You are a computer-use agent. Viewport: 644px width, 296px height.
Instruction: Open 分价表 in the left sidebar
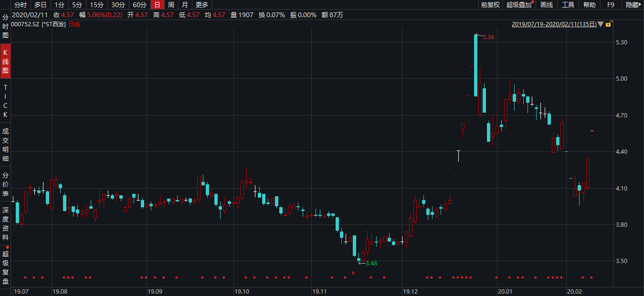[6, 184]
